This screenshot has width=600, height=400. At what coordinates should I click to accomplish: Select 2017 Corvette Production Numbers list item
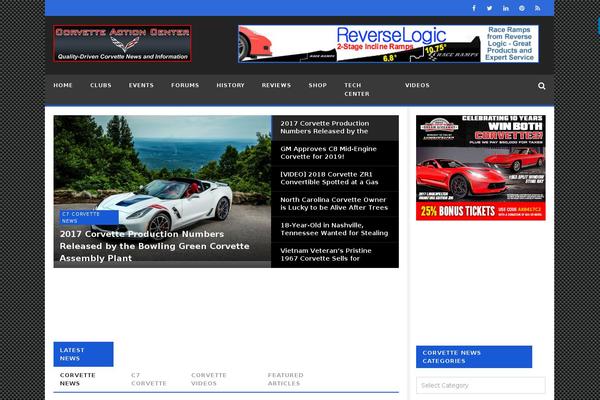click(x=335, y=127)
